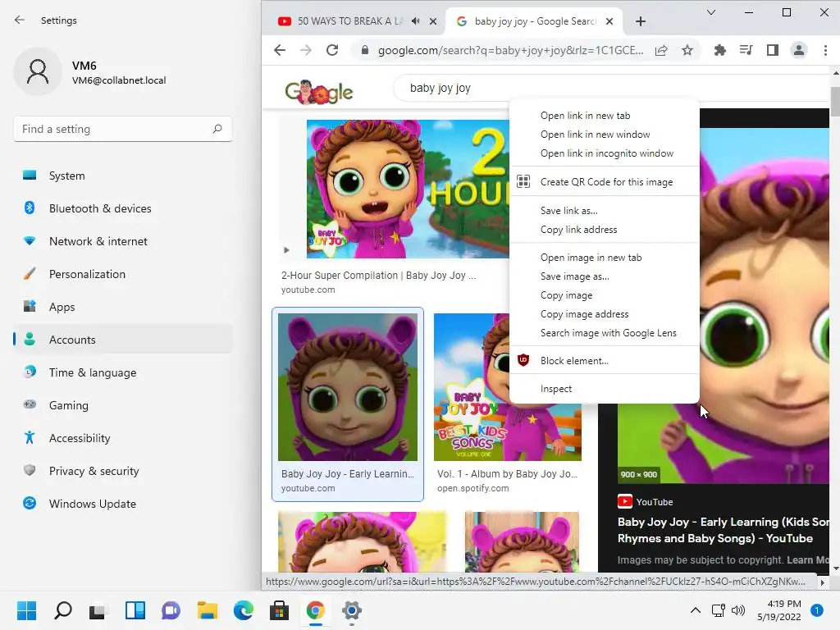Click Baby Joy Joy Early Learning YouTube title link
This screenshot has height=630, width=840.
pos(724,530)
